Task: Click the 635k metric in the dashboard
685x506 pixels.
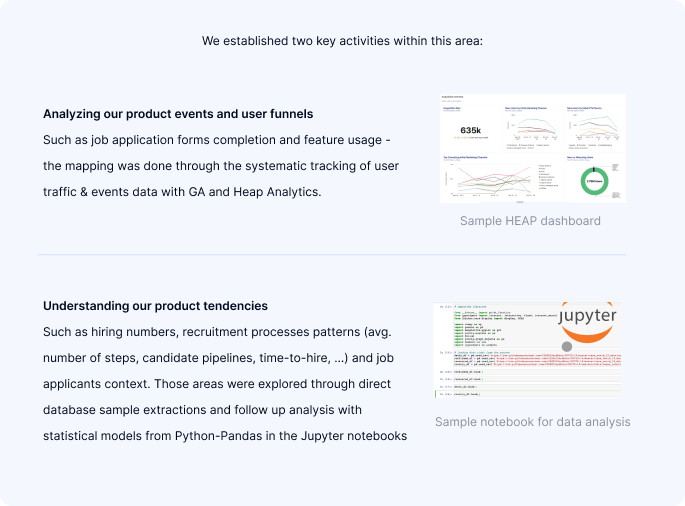Action: [x=471, y=130]
